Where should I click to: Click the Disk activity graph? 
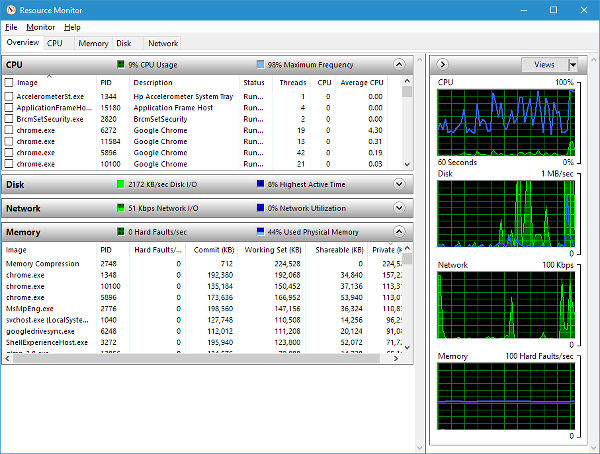coord(506,214)
